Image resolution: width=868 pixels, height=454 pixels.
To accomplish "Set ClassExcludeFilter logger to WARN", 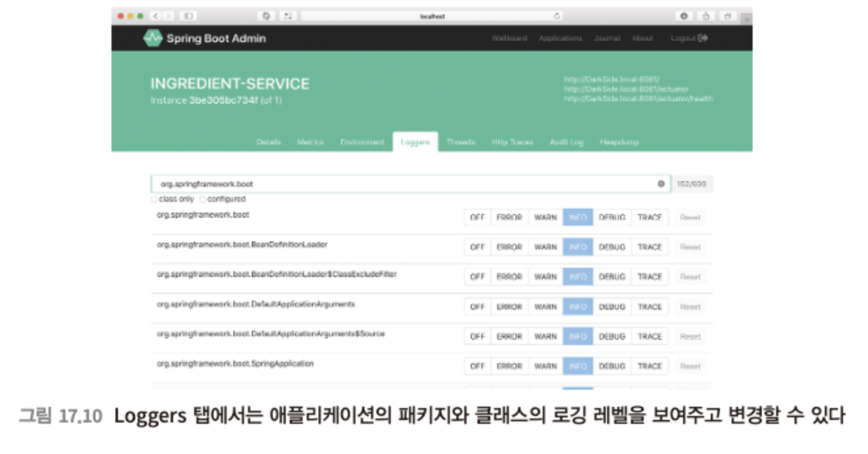I will 545,277.
